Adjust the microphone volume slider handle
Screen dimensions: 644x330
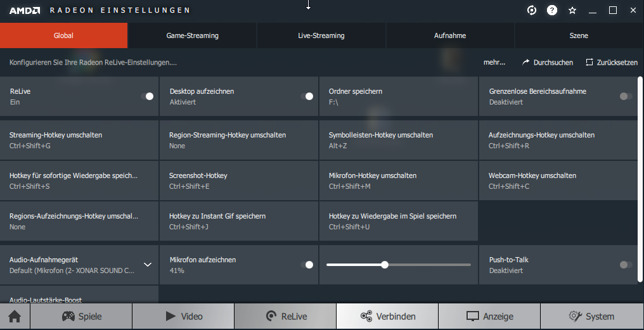pos(384,265)
